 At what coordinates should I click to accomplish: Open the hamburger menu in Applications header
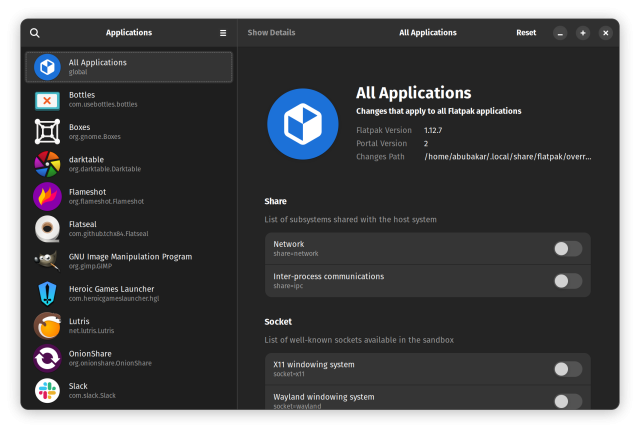coord(223,33)
